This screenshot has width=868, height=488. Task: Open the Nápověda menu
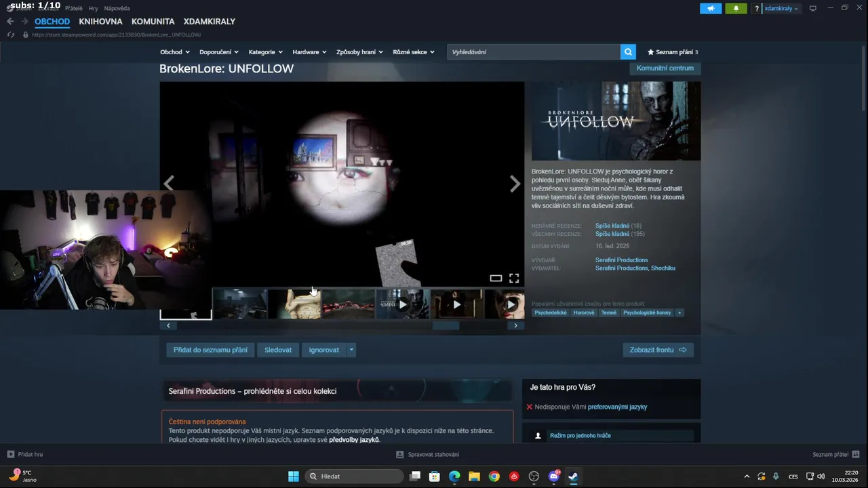117,8
